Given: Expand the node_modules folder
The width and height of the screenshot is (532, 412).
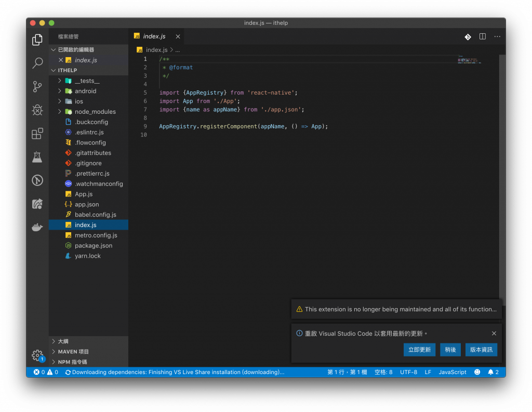Looking at the screenshot, I should coord(88,112).
